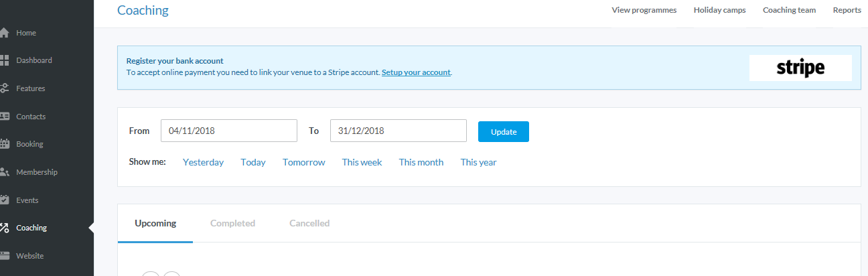The height and width of the screenshot is (276, 868).
Task: Open the Booking calendar icon
Action: [4, 144]
